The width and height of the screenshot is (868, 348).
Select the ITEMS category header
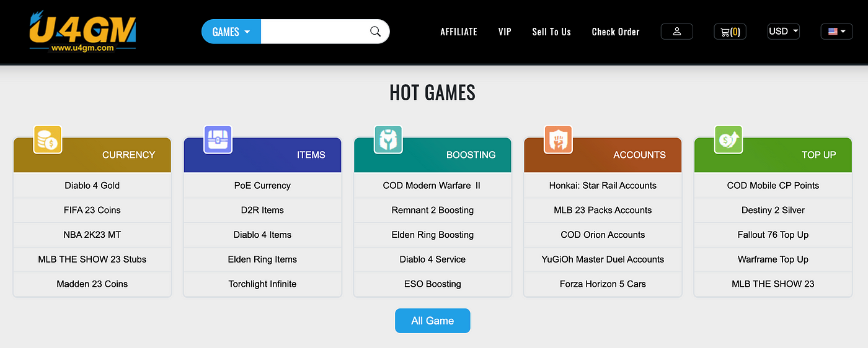click(262, 155)
